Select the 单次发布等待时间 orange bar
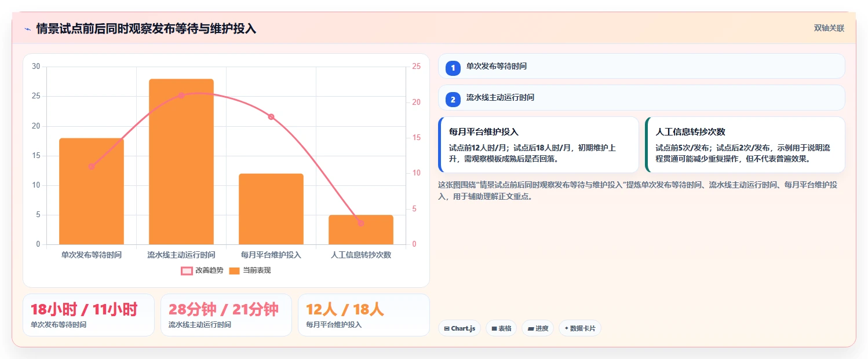The image size is (868, 359). (x=92, y=191)
